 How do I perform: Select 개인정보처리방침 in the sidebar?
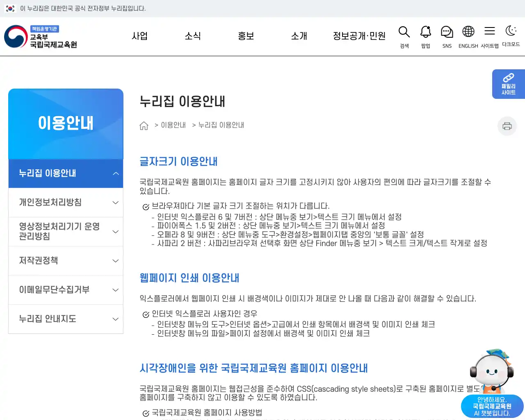pos(50,202)
